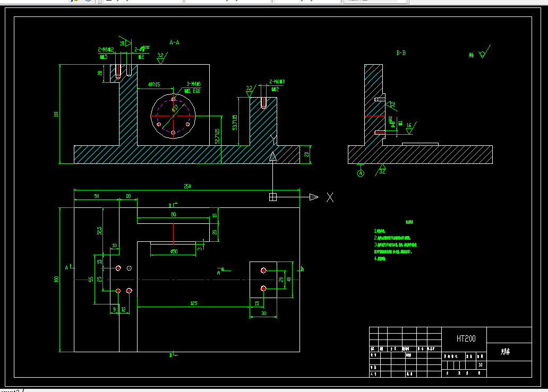This screenshot has height=392, width=548.
Task: Select the 80 slot length dimension
Action: tap(174, 214)
